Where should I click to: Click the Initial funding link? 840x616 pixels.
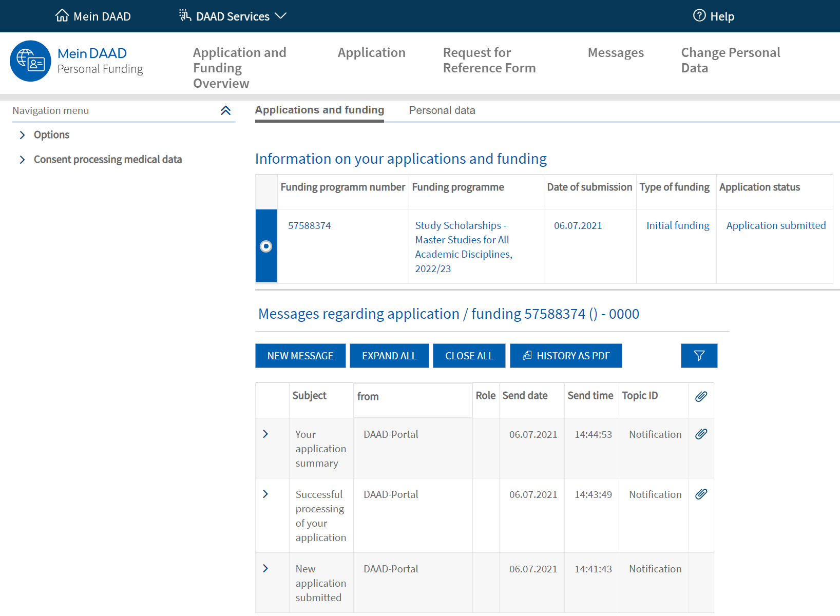(678, 225)
